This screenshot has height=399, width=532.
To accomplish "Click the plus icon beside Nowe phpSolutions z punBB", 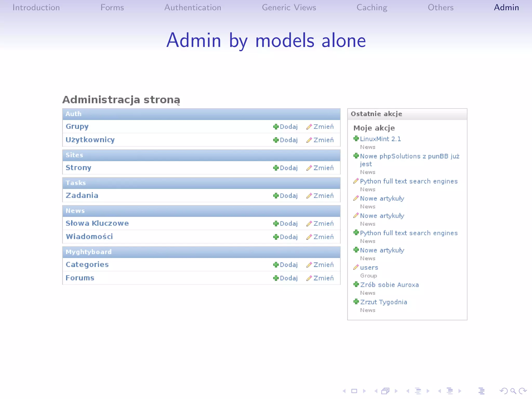I will coord(356,156).
